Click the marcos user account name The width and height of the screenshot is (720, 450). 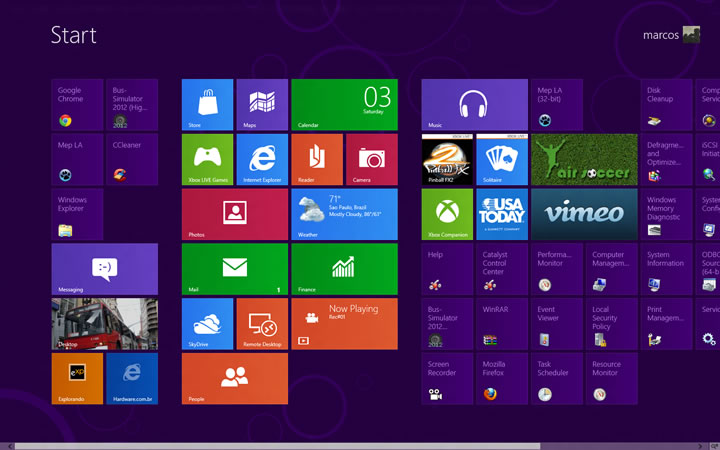661,35
